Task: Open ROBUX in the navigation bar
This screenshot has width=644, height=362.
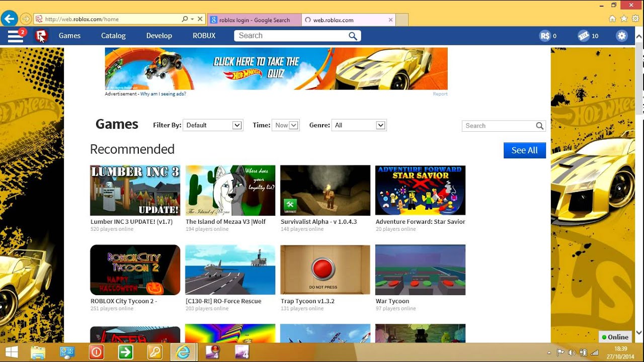Action: pos(204,36)
